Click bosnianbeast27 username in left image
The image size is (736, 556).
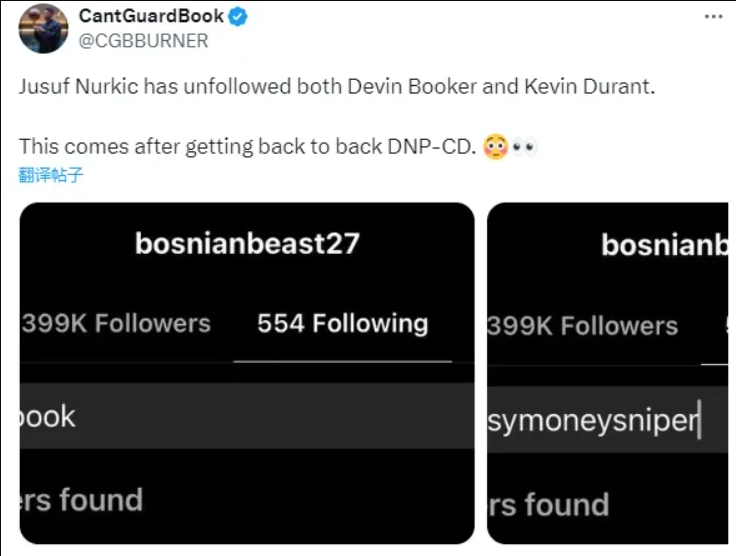click(247, 243)
